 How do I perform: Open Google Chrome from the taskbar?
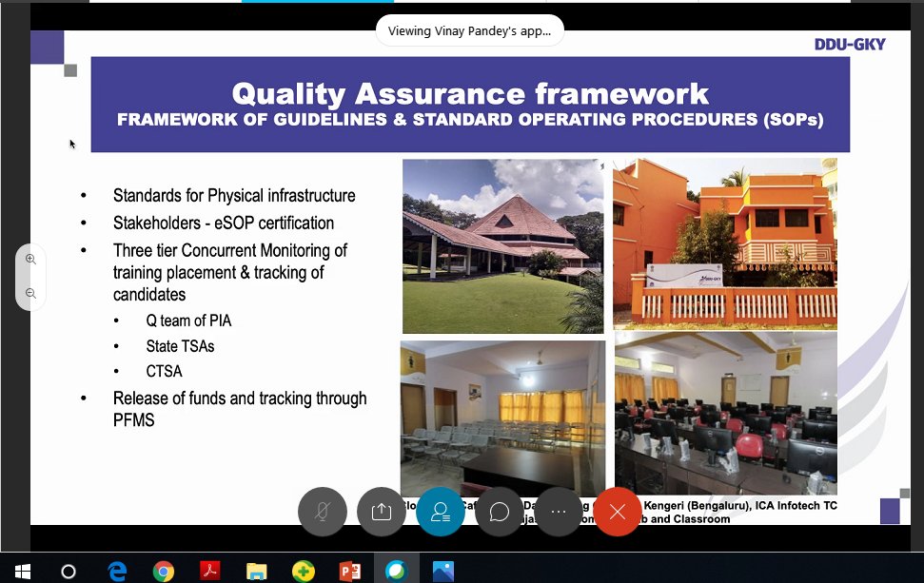163,571
